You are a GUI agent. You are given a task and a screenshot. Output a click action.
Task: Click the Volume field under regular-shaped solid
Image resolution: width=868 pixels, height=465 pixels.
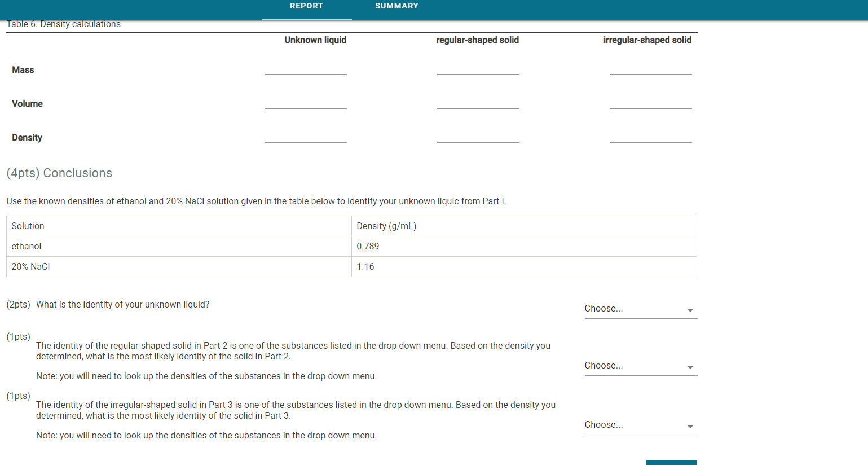pyautogui.click(x=478, y=106)
